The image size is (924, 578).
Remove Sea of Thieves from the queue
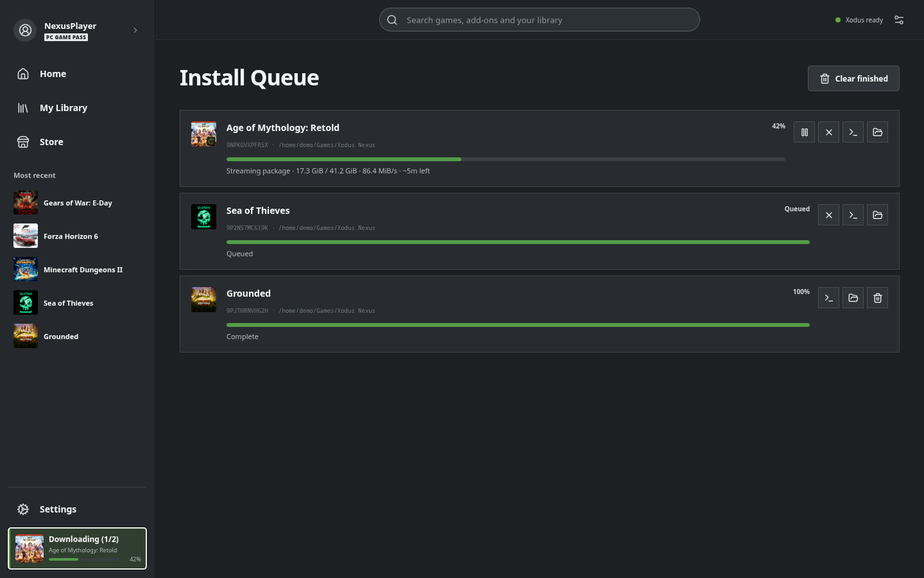click(828, 215)
